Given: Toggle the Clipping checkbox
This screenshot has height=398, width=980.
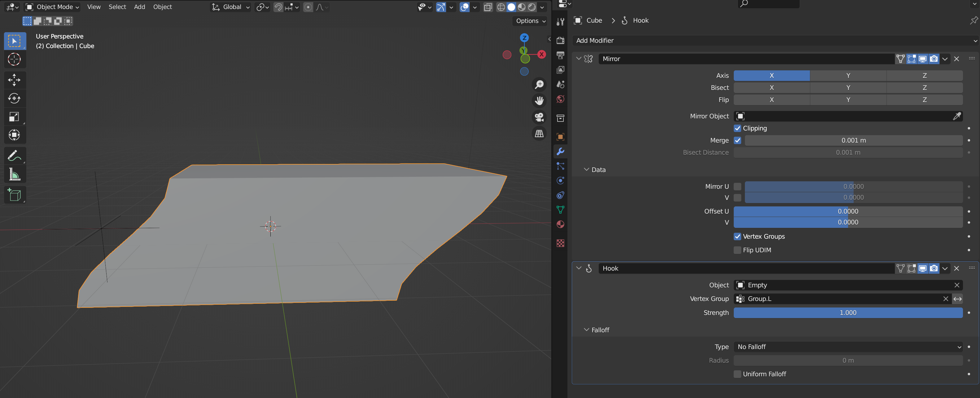Looking at the screenshot, I should coord(737,128).
